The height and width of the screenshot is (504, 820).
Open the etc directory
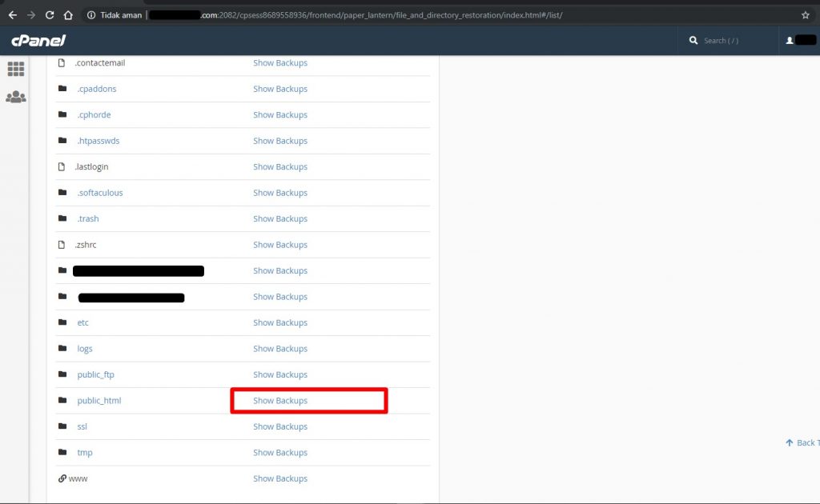tap(82, 322)
